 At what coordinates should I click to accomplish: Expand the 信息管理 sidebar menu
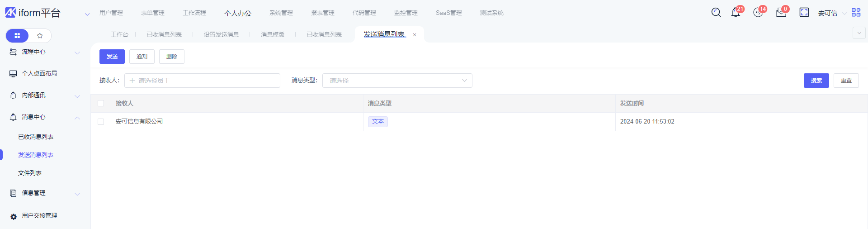click(44, 193)
